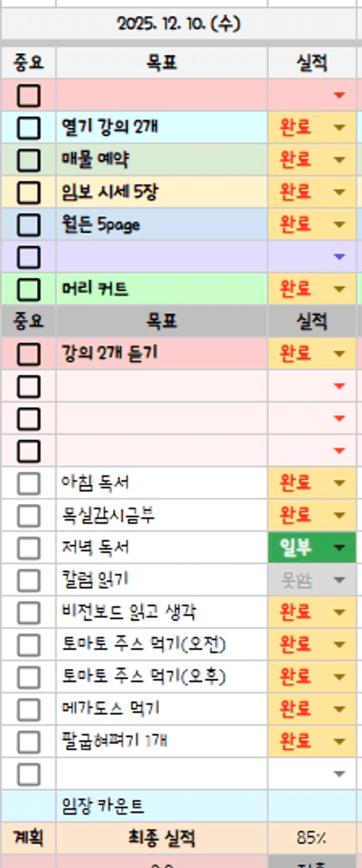
Task: Select the 임장 카운트 cell
Action: point(161,806)
